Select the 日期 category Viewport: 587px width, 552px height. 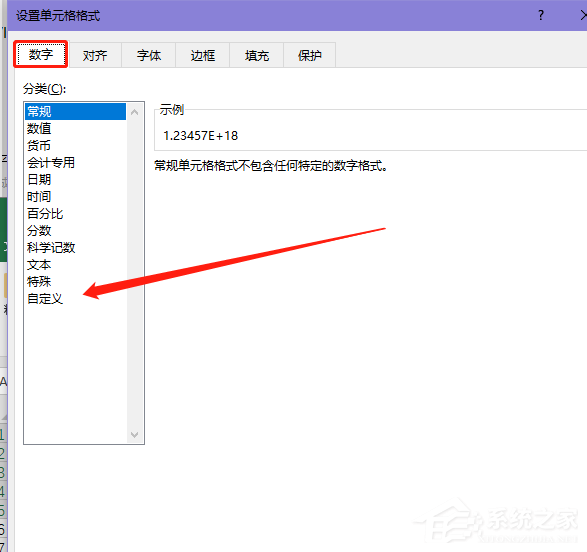click(x=75, y=179)
